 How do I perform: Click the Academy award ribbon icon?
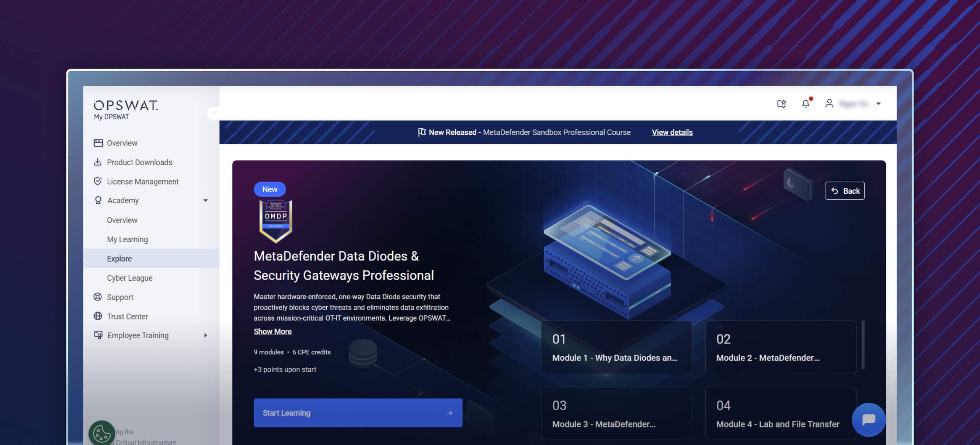click(x=98, y=200)
